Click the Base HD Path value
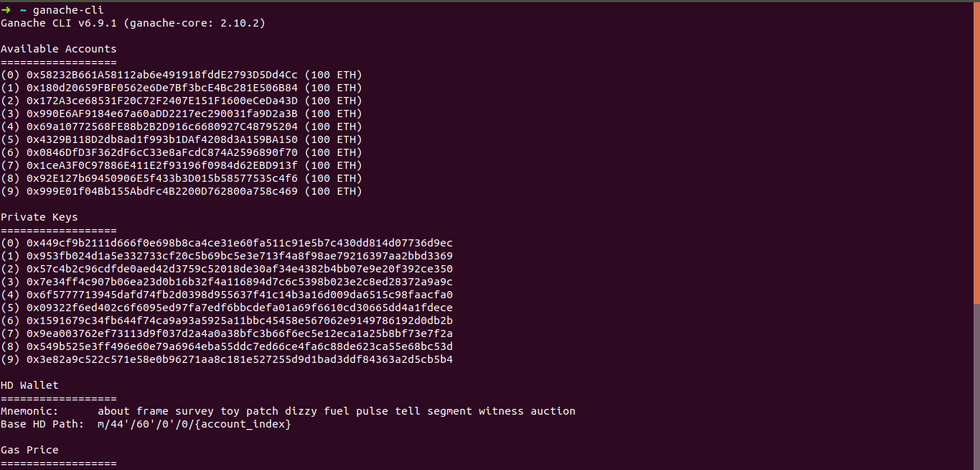This screenshot has width=980, height=470. [x=194, y=424]
